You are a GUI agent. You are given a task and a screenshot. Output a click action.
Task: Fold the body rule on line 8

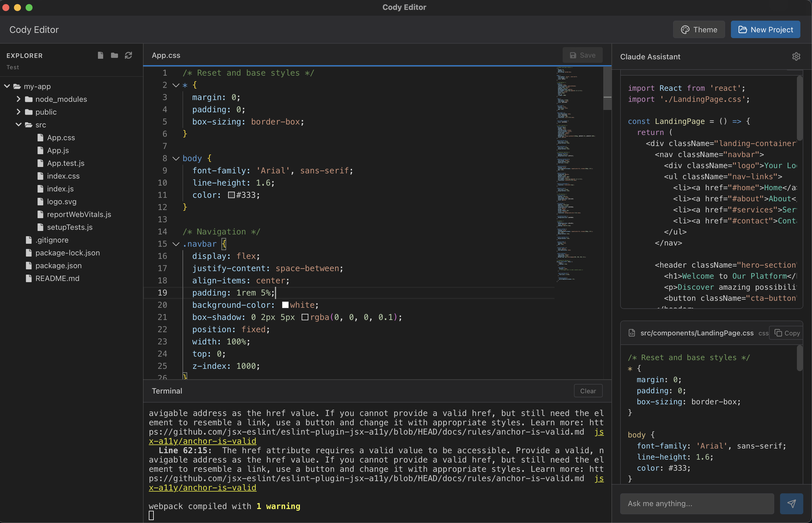176,159
